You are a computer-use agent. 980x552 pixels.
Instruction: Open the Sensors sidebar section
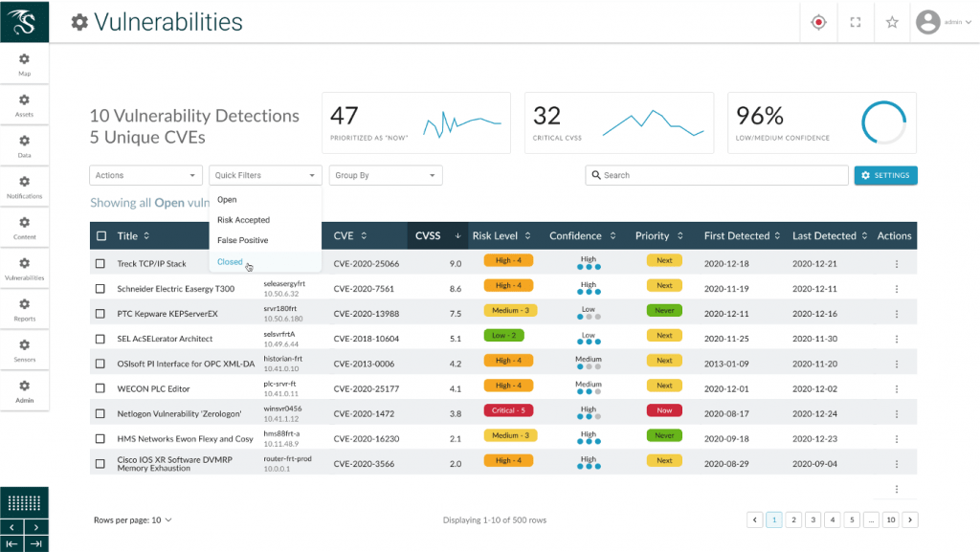pyautogui.click(x=24, y=351)
